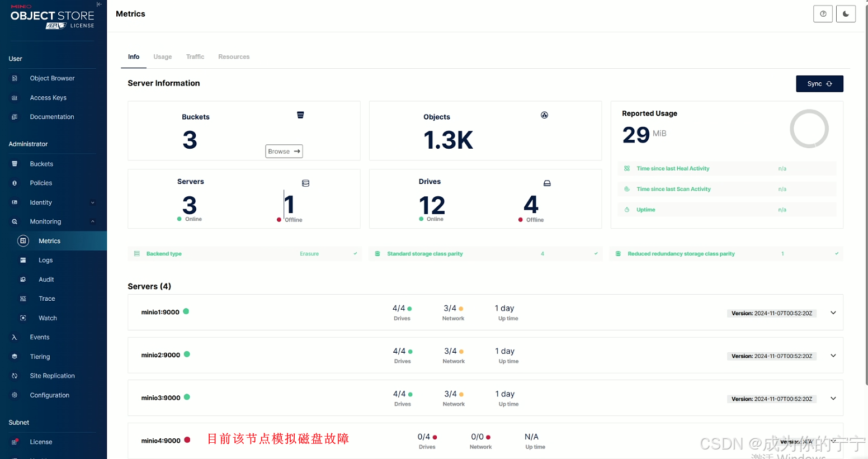Click the Site Replication icon
Viewport: 868px width, 459px height.
pyautogui.click(x=15, y=376)
